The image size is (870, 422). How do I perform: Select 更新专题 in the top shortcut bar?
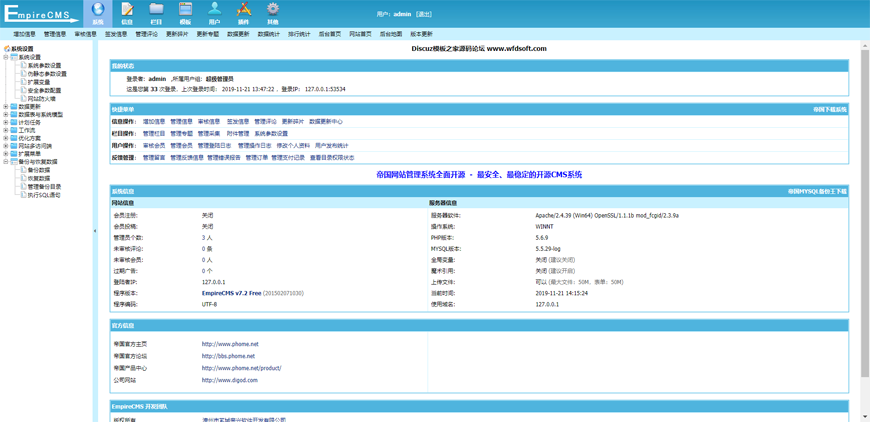click(x=208, y=34)
